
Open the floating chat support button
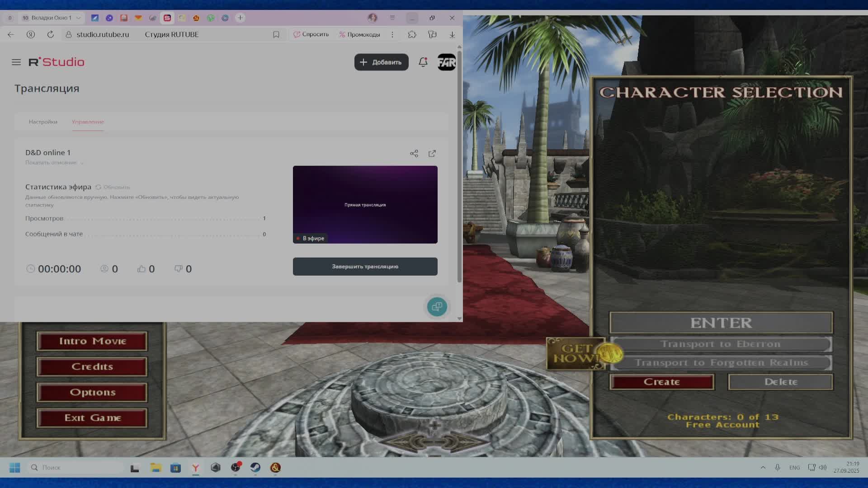tap(437, 307)
